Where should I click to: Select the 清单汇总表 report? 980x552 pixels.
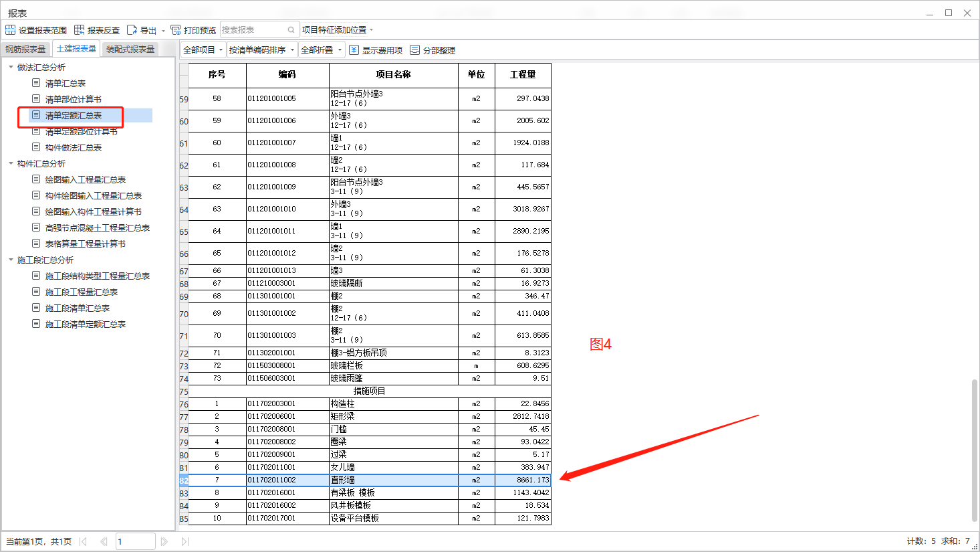[65, 84]
